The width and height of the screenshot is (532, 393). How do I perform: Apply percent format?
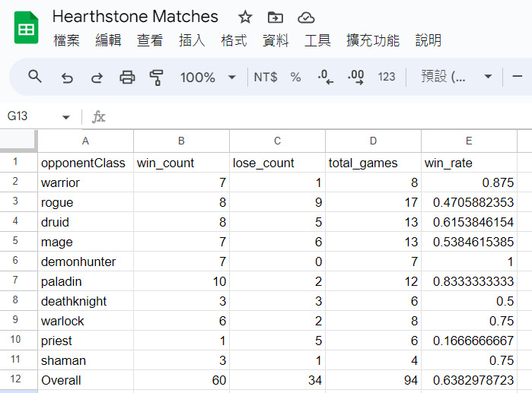tap(295, 78)
